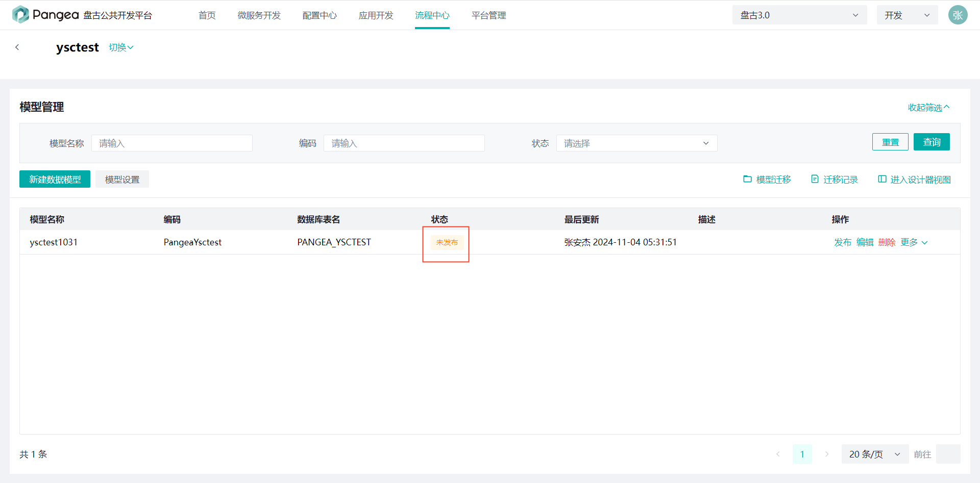Go to previous page arrow

click(778, 454)
